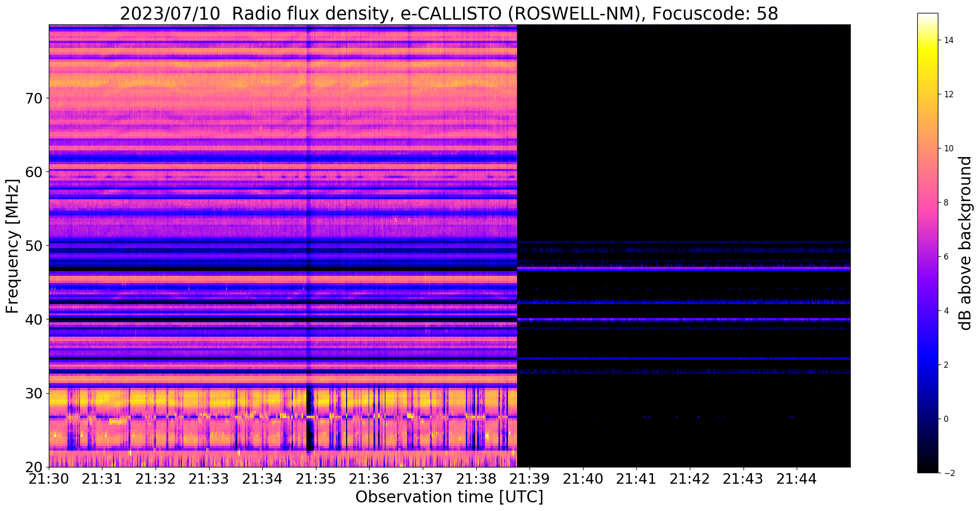Viewport: 980px width, 511px height.
Task: Click the blue line near 35 MHz after 21:39
Action: [684, 358]
